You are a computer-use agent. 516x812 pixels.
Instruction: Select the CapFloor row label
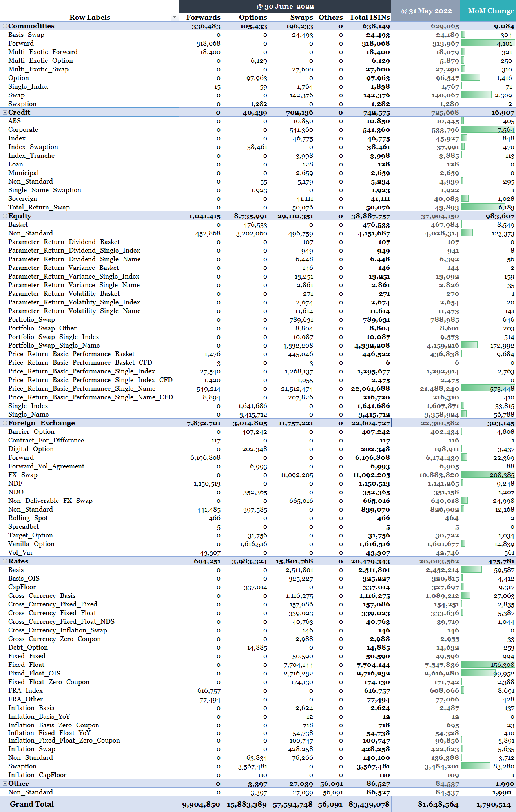click(x=22, y=587)
